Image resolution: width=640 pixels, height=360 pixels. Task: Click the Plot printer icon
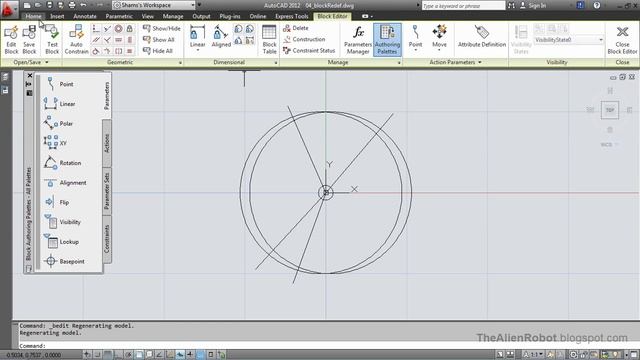pyautogui.click(x=72, y=5)
